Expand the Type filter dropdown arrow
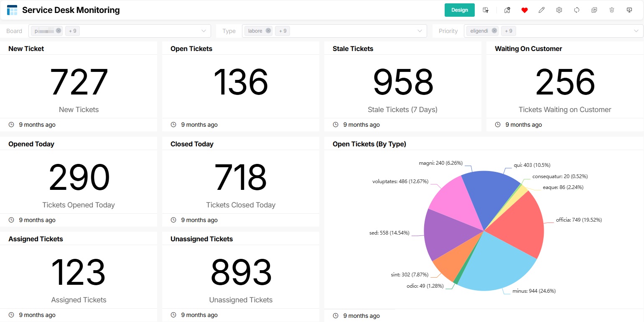 tap(420, 31)
